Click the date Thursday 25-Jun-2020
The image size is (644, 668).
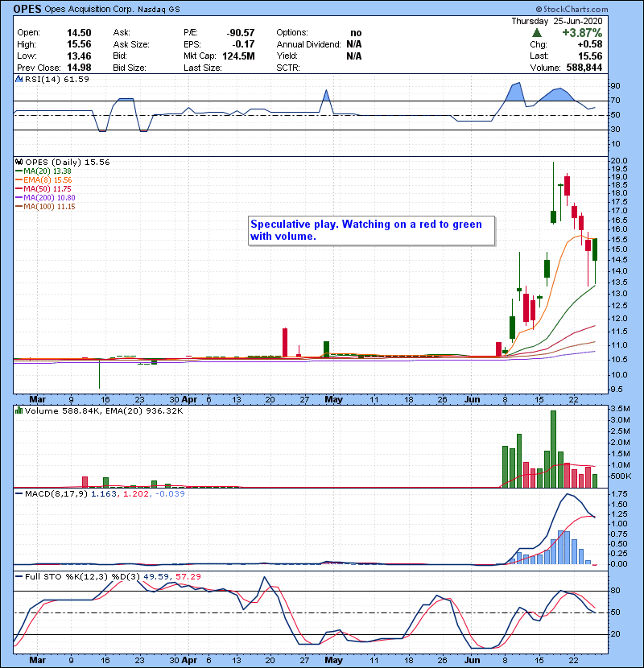[x=557, y=21]
